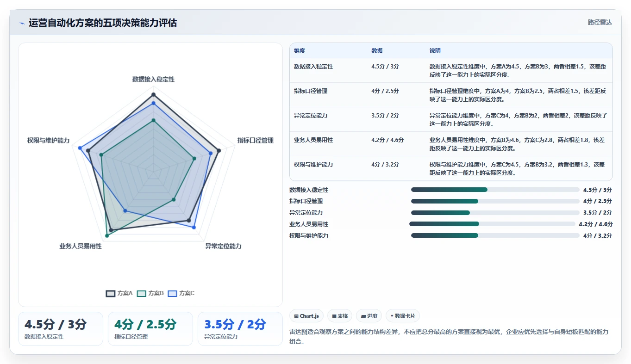Click radar axis label 数据接入稳定性

(153, 80)
